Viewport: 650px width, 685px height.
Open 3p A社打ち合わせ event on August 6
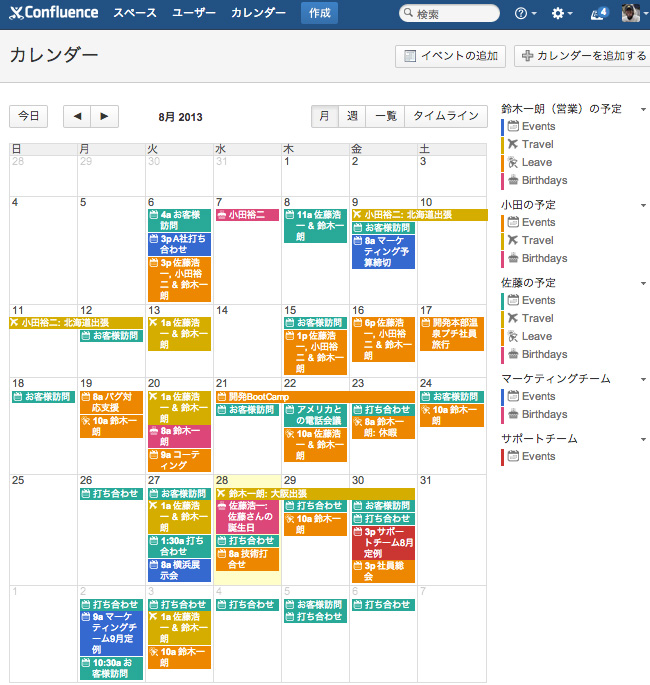tap(180, 244)
